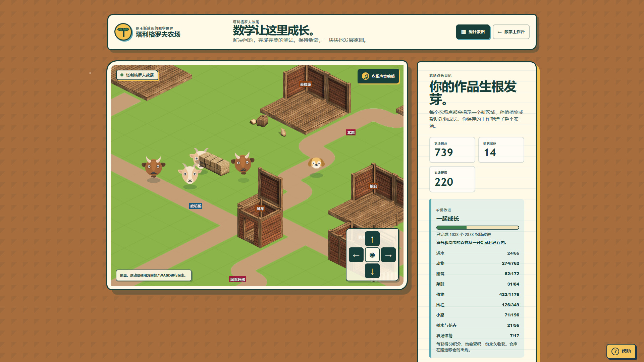Recenter map with the center dot button

372,255
